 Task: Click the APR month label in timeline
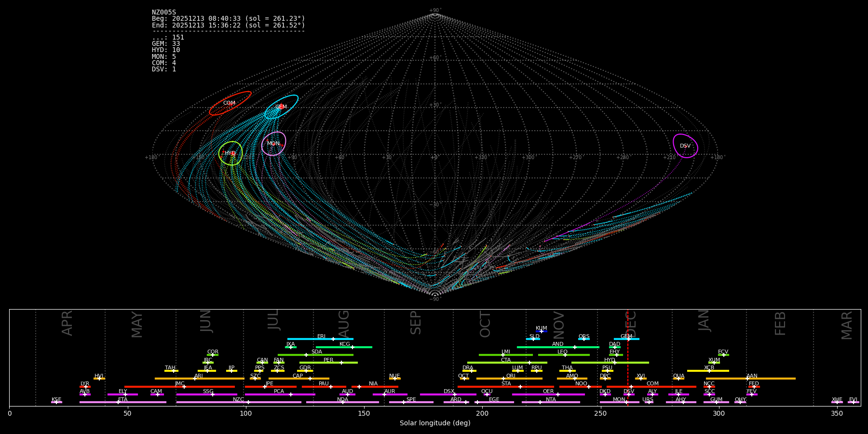tap(67, 323)
